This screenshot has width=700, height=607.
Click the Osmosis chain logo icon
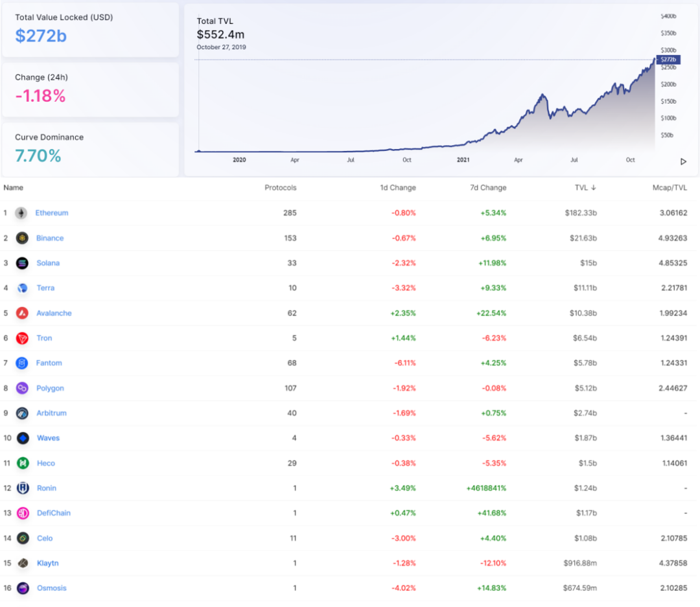tap(23, 588)
